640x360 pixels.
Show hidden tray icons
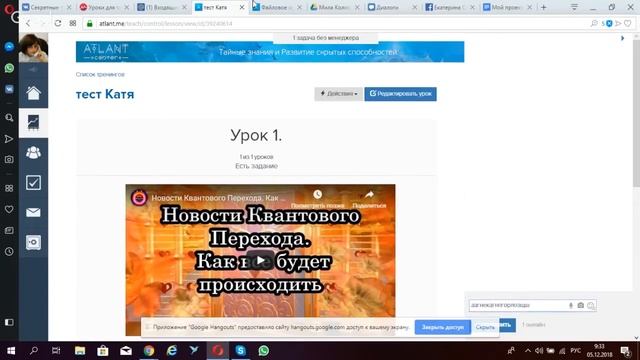(x=527, y=351)
